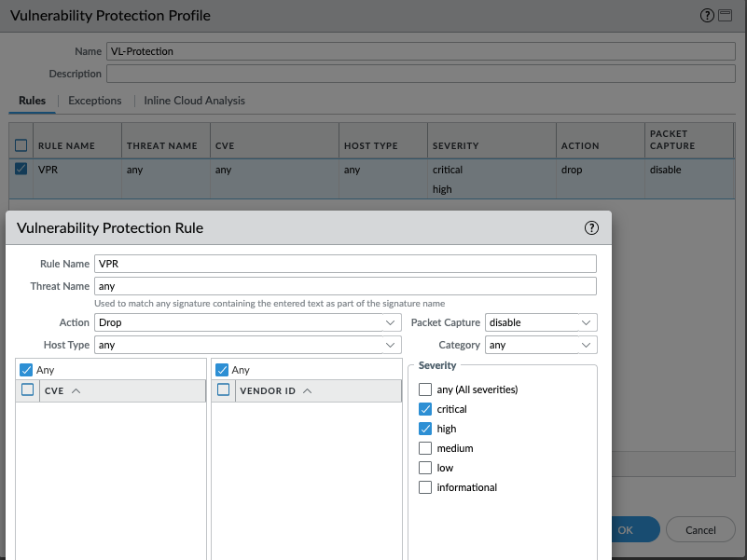747x560 pixels.
Task: Click the profile Cancel button
Action: point(700,529)
